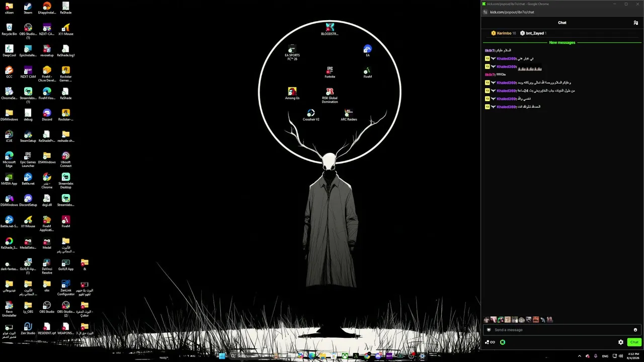The height and width of the screenshot is (362, 644).
Task: Select the X11 Mouse desktop icon
Action: (65, 29)
